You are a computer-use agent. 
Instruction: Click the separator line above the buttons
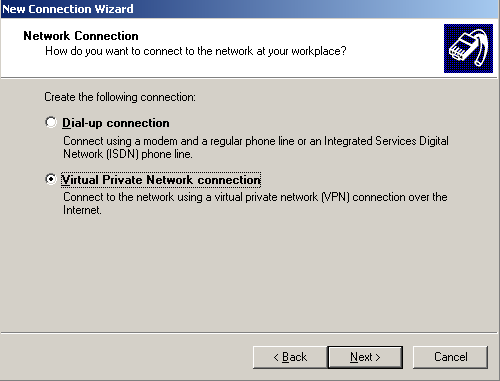click(249, 332)
